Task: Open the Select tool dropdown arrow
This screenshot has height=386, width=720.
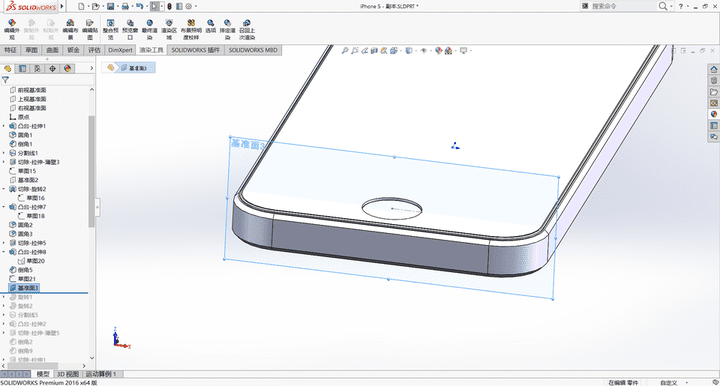Action: coord(162,6)
